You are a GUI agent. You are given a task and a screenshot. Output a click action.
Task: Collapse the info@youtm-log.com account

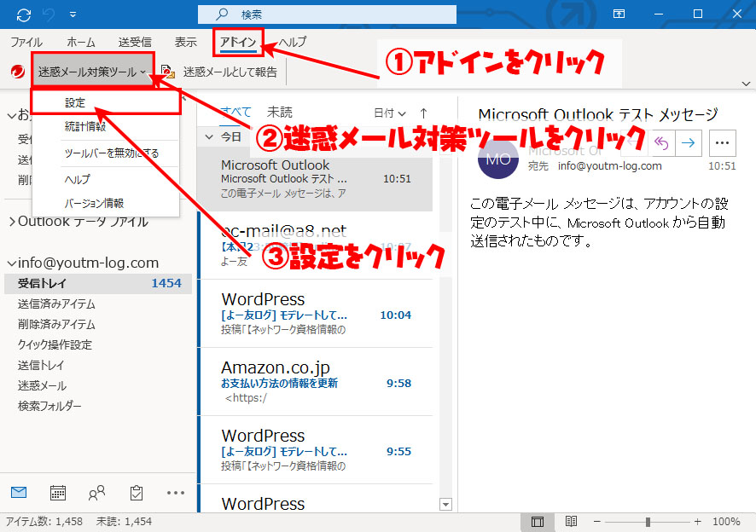coord(12,263)
